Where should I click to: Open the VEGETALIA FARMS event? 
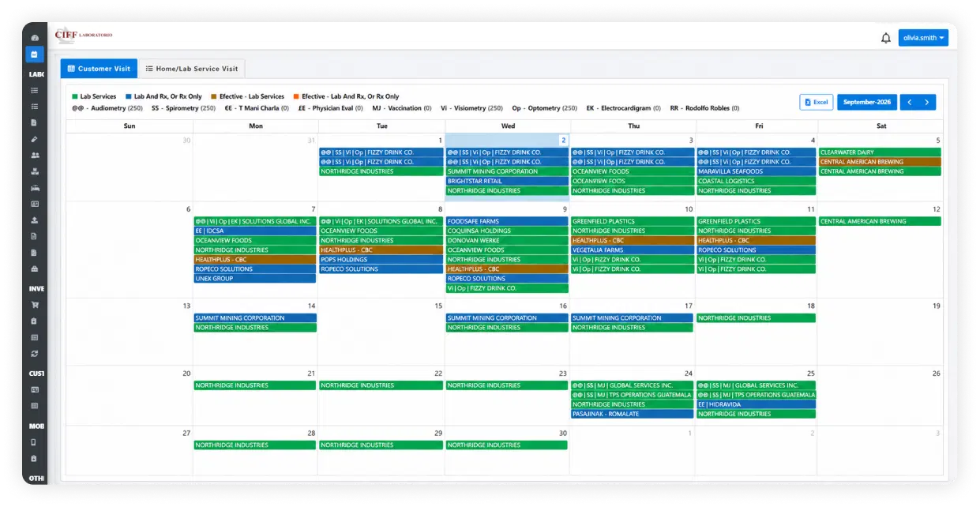[x=632, y=250]
